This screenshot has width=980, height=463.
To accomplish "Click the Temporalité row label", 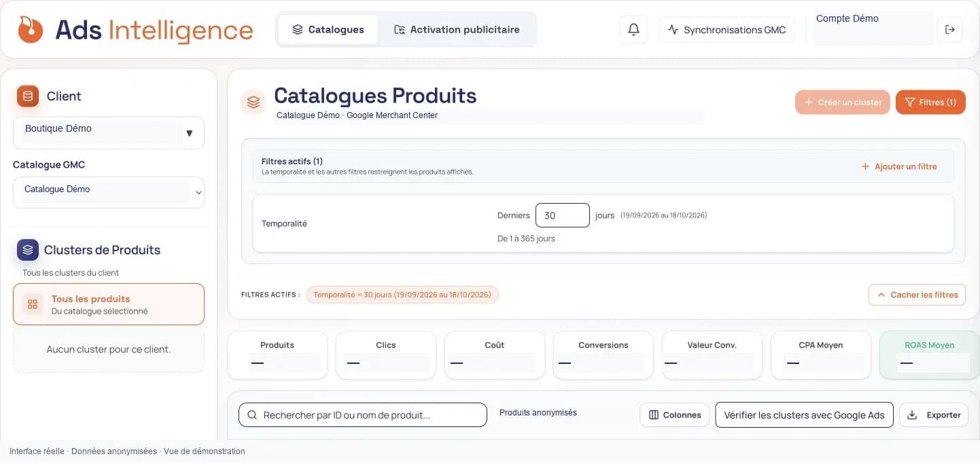I will pyautogui.click(x=284, y=223).
